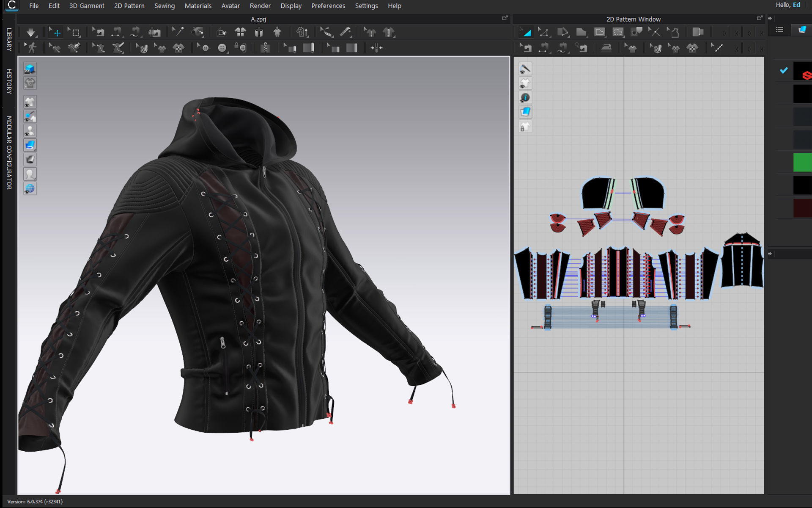Viewport: 812px width, 508px height.
Task: Open the Sewing menu
Action: [165, 6]
